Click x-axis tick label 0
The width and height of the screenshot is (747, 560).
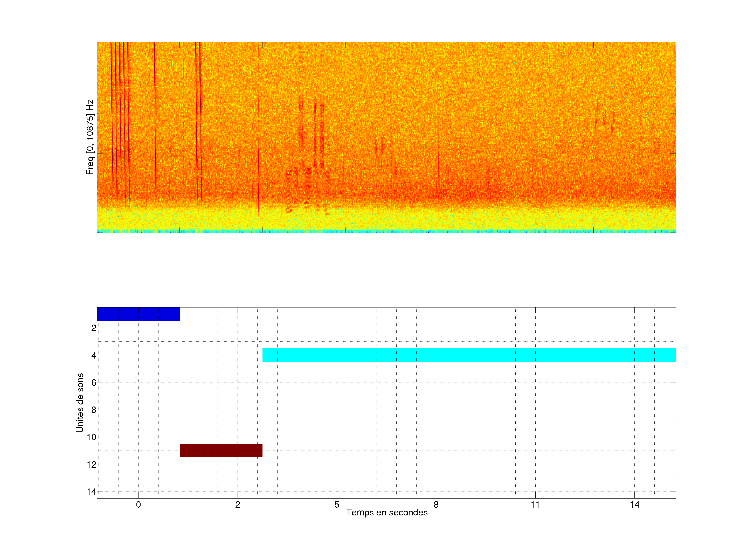tap(138, 505)
